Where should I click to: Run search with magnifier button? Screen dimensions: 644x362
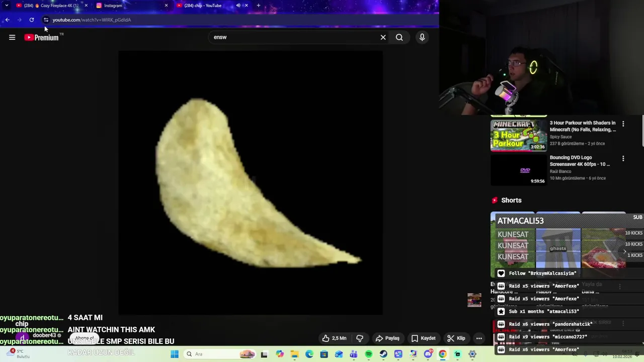click(399, 37)
